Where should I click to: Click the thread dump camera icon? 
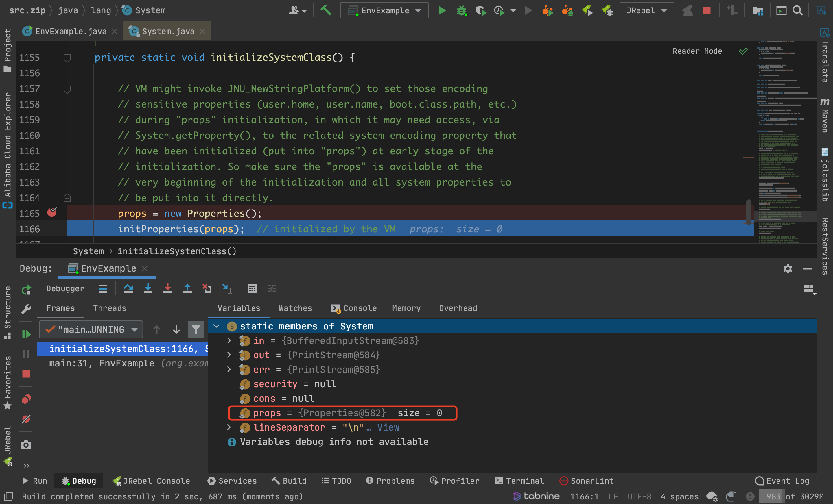pyautogui.click(x=26, y=444)
